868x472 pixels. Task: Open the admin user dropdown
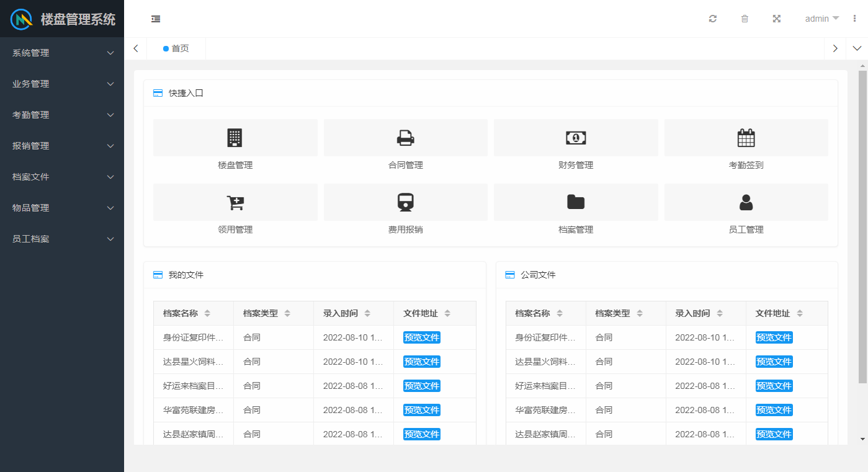821,19
